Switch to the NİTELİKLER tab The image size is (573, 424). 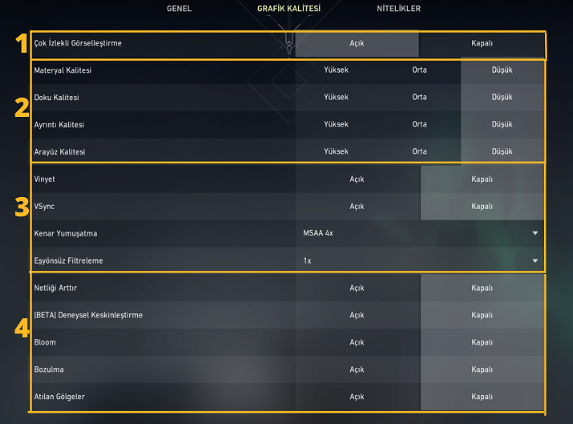(x=399, y=8)
